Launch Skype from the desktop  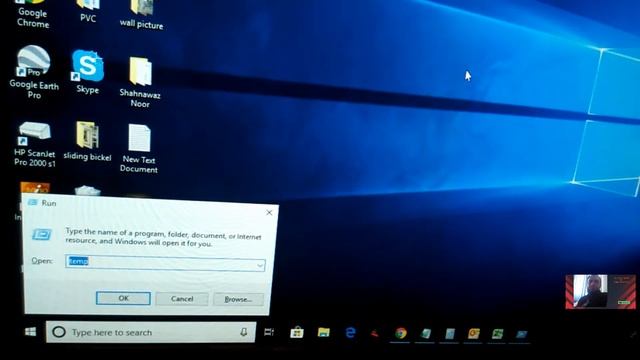click(87, 72)
